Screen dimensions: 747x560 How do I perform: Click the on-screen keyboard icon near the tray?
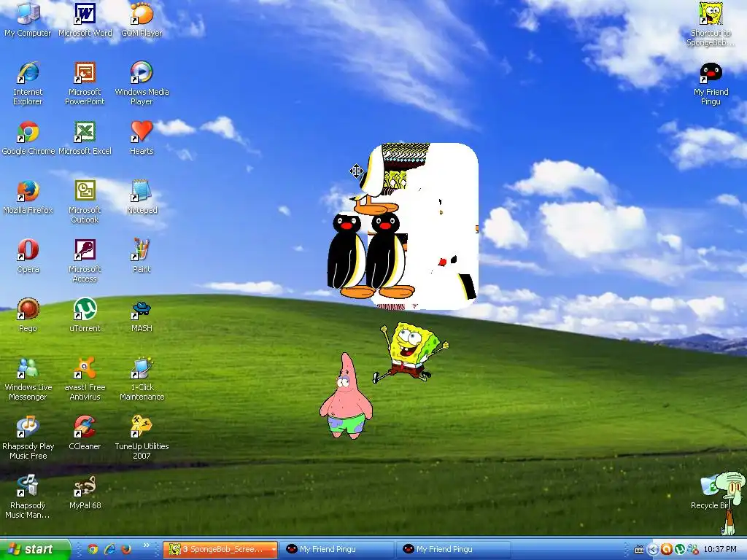639,550
